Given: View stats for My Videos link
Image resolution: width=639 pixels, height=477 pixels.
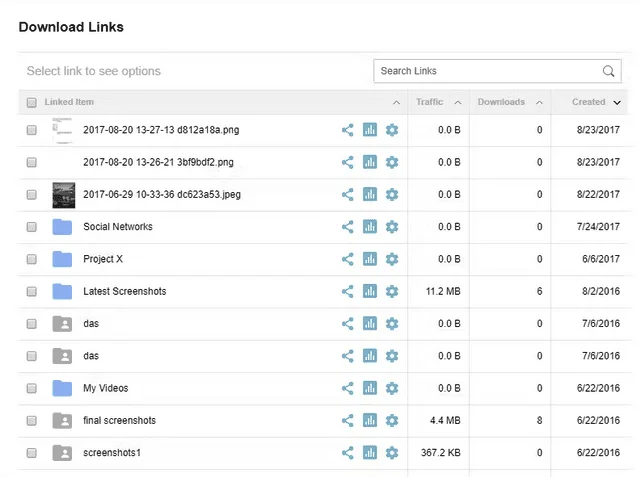Looking at the screenshot, I should pyautogui.click(x=370, y=388).
